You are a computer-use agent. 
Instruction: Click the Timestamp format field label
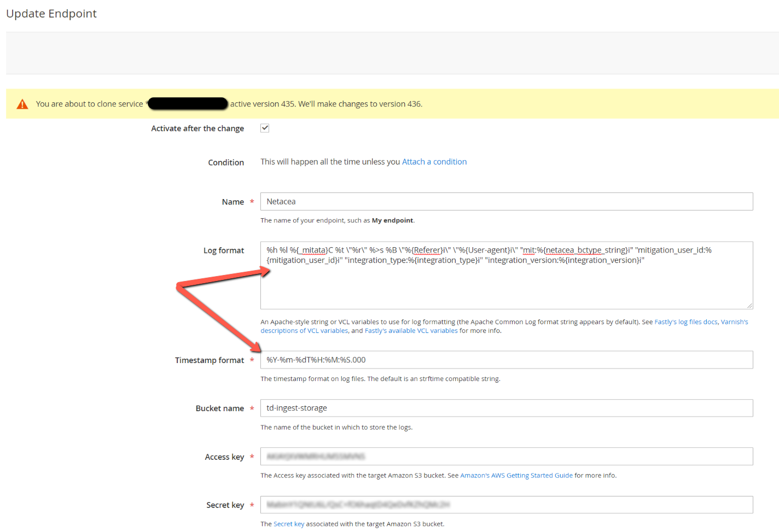pyautogui.click(x=209, y=360)
